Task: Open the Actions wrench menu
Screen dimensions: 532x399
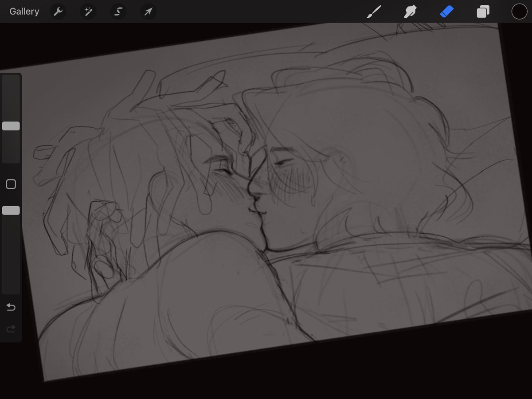Action: [58, 12]
